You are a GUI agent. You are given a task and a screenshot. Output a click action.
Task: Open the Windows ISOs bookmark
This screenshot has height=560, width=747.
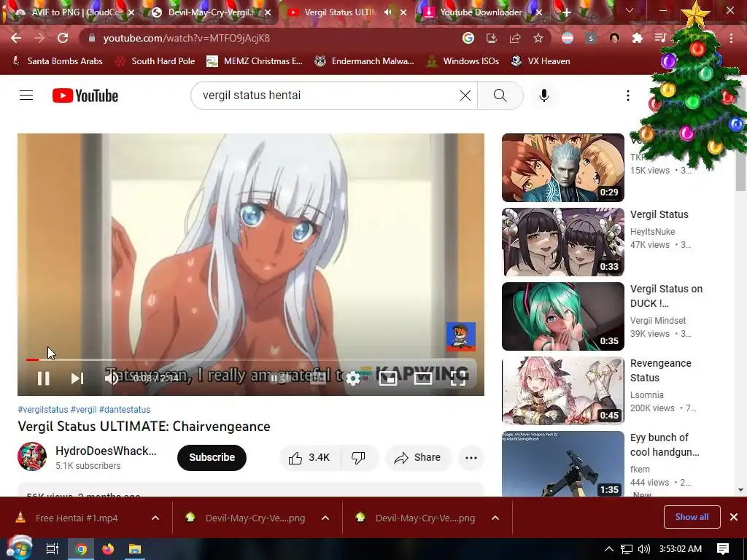[462, 61]
